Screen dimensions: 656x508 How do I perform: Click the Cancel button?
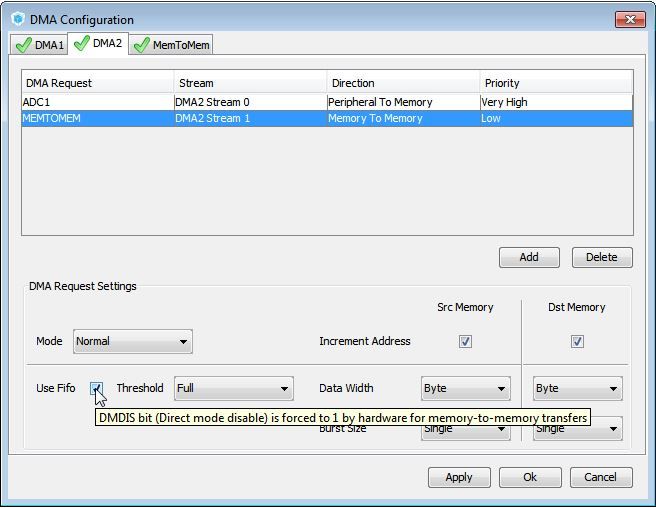601,477
